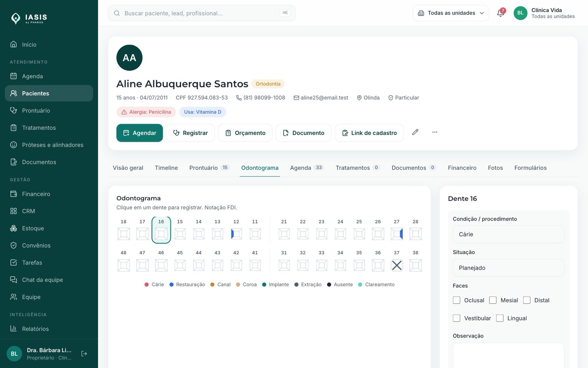Click the pencil edit patient icon
Image resolution: width=588 pixels, height=368 pixels.
click(x=415, y=132)
